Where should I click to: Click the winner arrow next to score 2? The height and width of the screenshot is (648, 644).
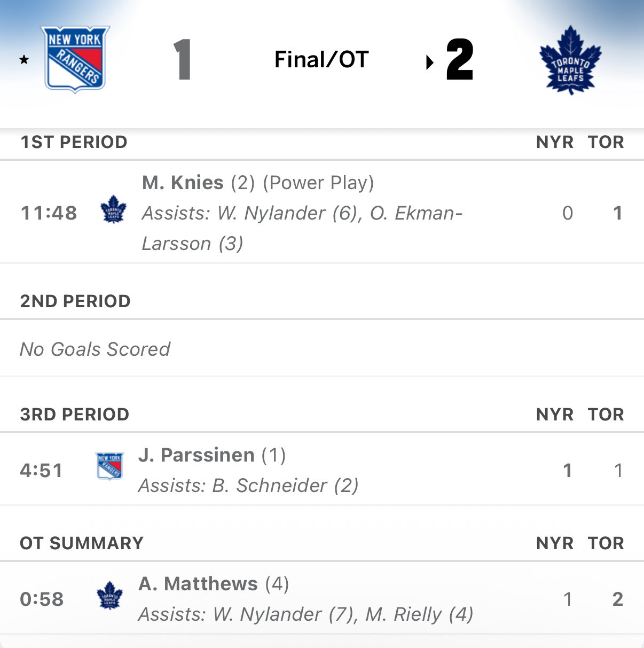pos(429,63)
